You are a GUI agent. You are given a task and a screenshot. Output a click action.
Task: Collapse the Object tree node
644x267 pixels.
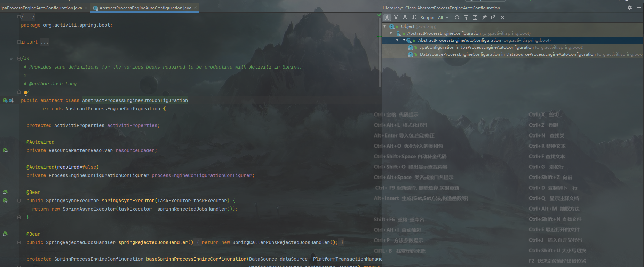[385, 26]
